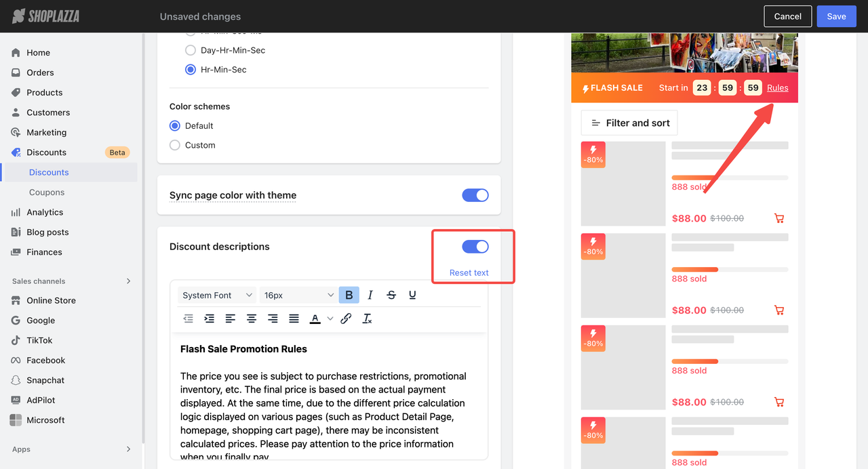868x469 pixels.
Task: Insert a hyperlink in the editor
Action: click(x=346, y=319)
